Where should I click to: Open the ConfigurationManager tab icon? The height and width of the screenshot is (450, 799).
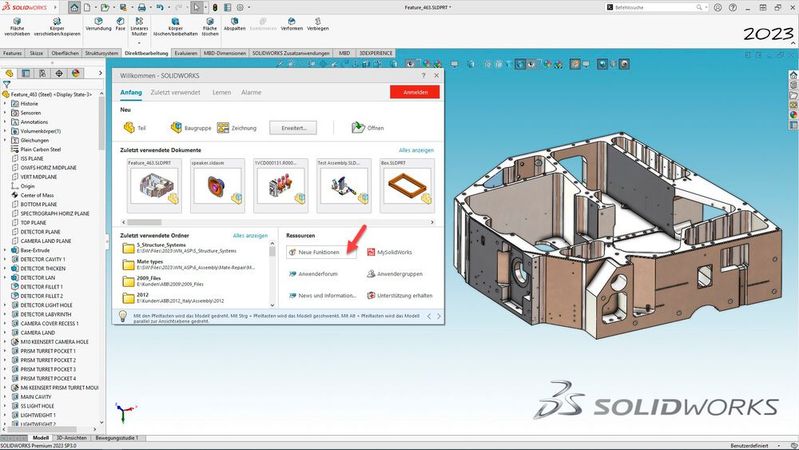click(42, 73)
